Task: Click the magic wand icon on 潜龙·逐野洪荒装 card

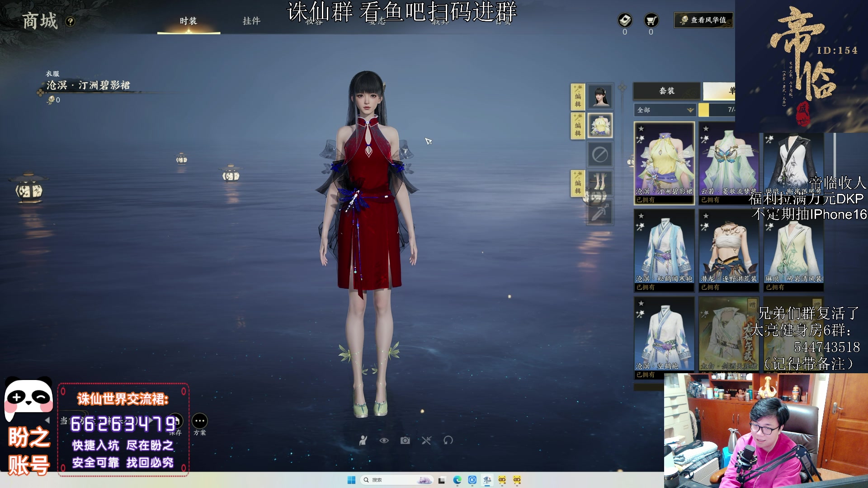Action: [x=705, y=226]
